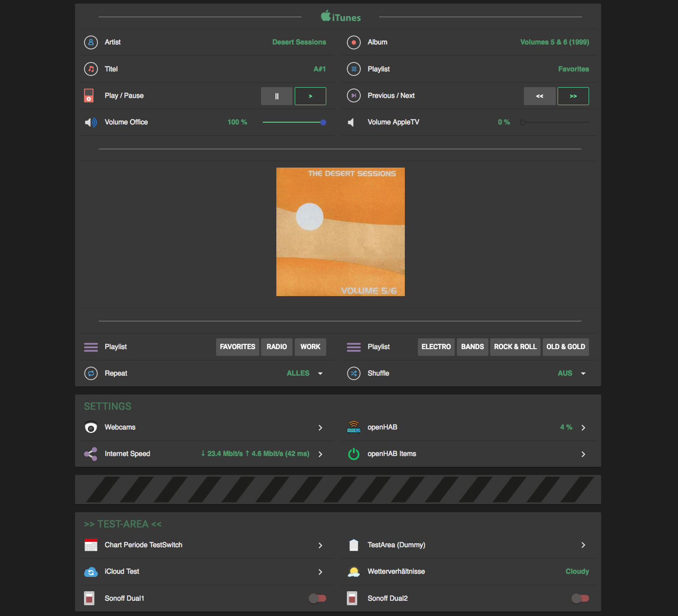The height and width of the screenshot is (616, 678).
Task: Click the music note Titel icon
Action: point(91,69)
